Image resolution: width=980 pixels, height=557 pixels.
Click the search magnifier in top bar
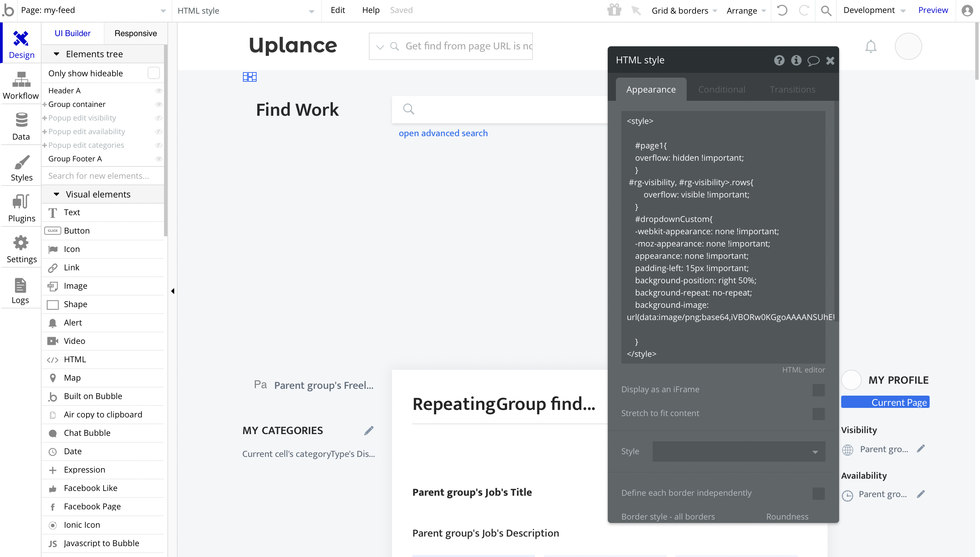[x=826, y=10]
